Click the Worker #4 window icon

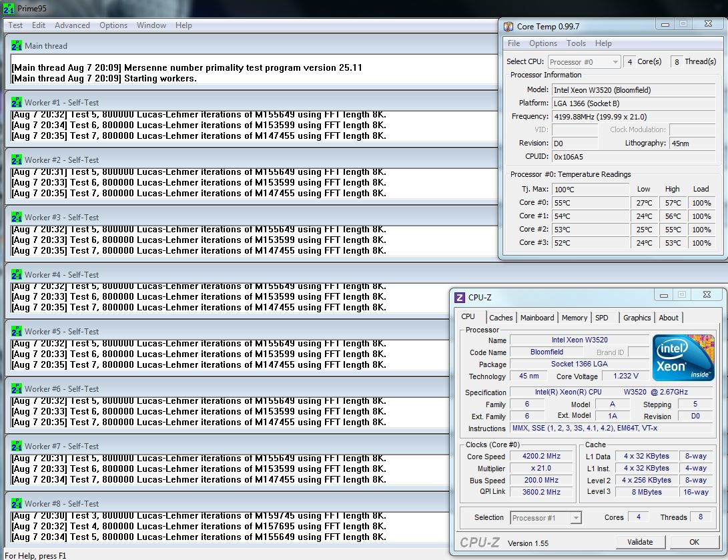pyautogui.click(x=17, y=274)
